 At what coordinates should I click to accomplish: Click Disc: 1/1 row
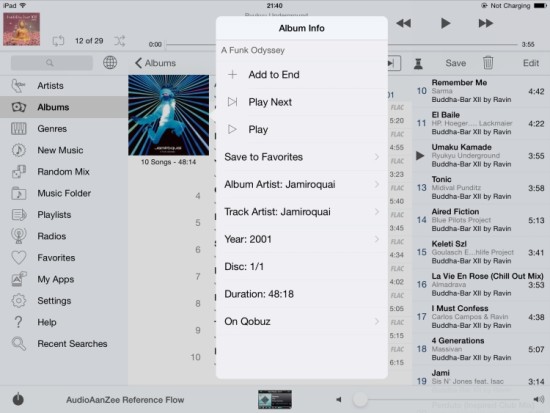click(x=302, y=266)
